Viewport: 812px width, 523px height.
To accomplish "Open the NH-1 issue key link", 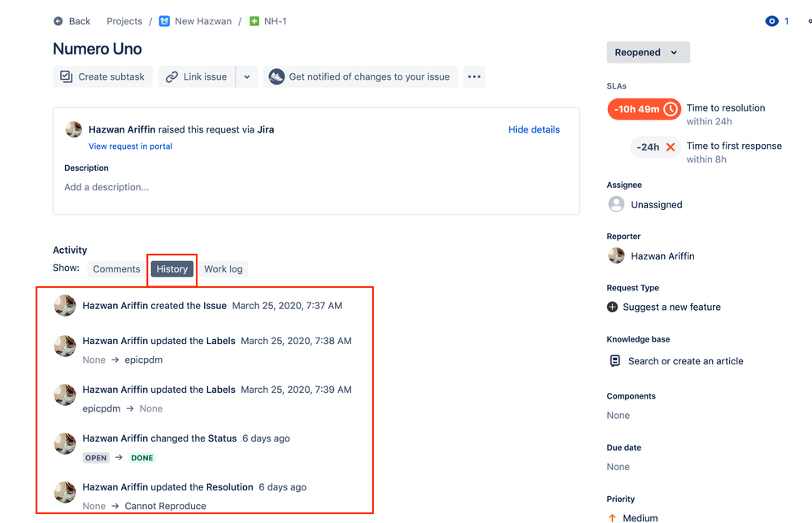I will [275, 21].
